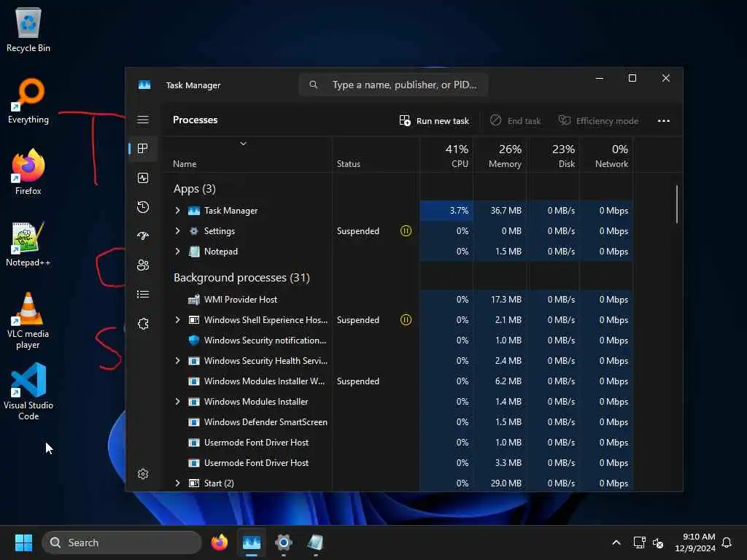
Task: Select the Recycle Bin desktop icon
Action: (x=28, y=29)
